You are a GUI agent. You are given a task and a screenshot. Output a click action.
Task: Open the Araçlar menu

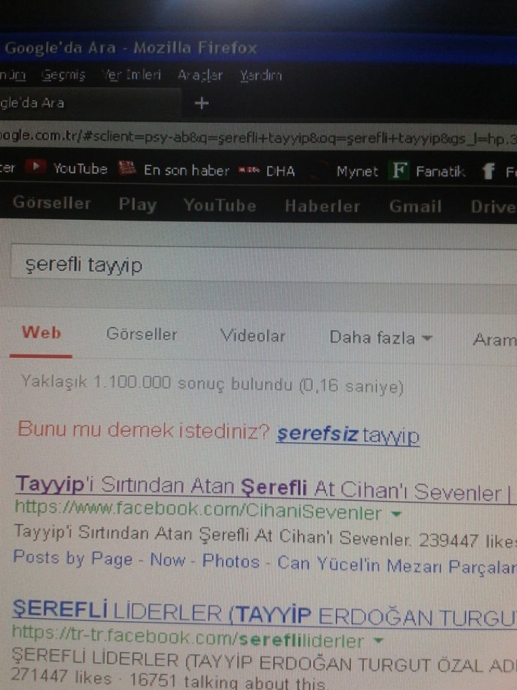pyautogui.click(x=200, y=75)
